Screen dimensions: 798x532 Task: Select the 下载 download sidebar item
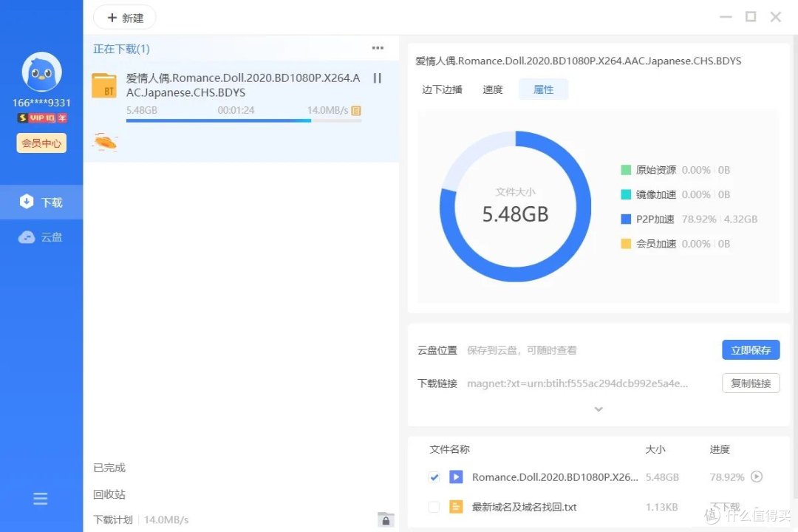41,202
